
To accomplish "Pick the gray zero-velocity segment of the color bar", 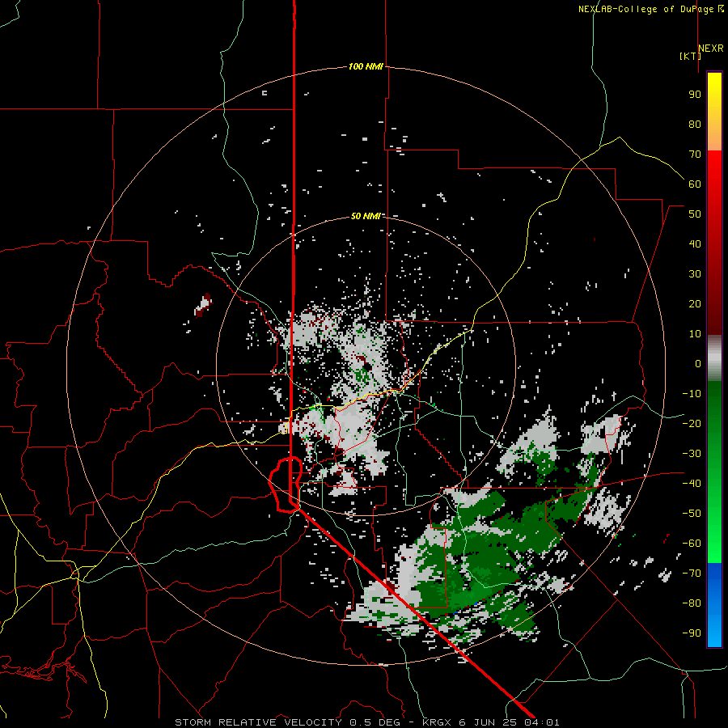I will pyautogui.click(x=714, y=358).
